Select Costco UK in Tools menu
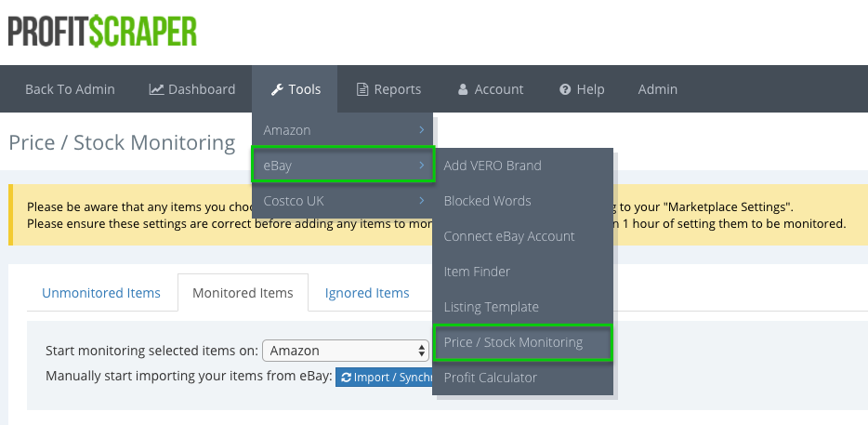Viewport: 868px width, 425px height. tap(343, 201)
